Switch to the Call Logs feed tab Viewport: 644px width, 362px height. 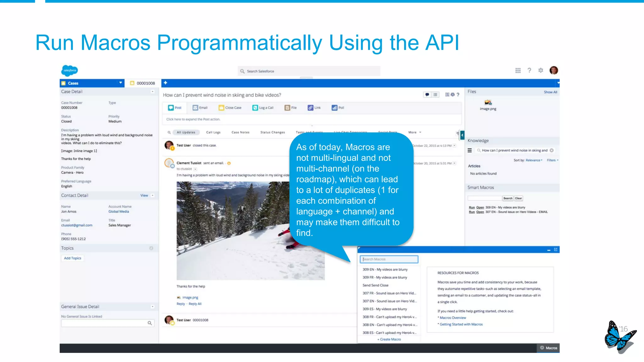(213, 132)
